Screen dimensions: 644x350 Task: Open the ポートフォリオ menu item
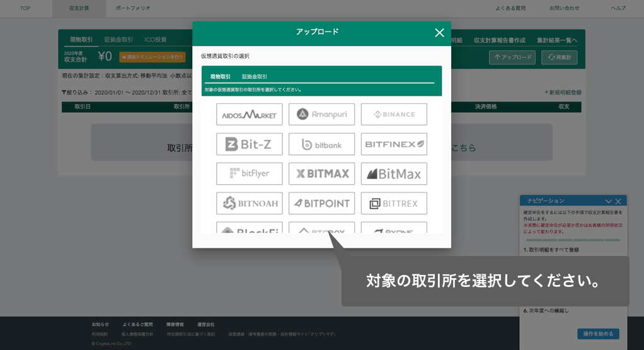click(x=133, y=8)
